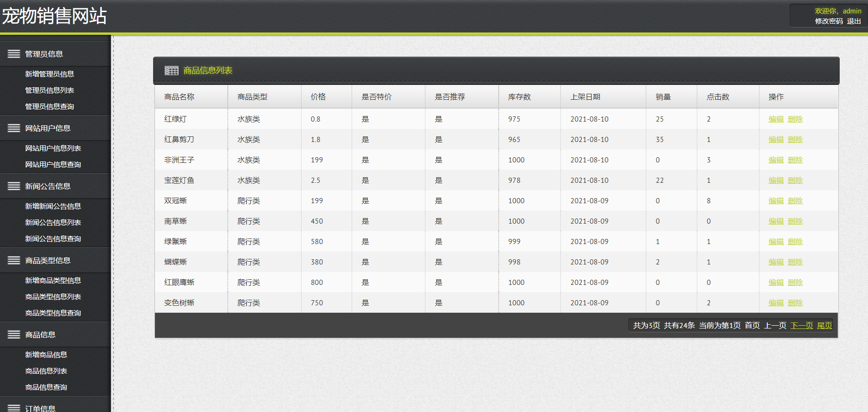The height and width of the screenshot is (412, 868).
Task: Open 新闻公告信息列表 page
Action: 53,222
